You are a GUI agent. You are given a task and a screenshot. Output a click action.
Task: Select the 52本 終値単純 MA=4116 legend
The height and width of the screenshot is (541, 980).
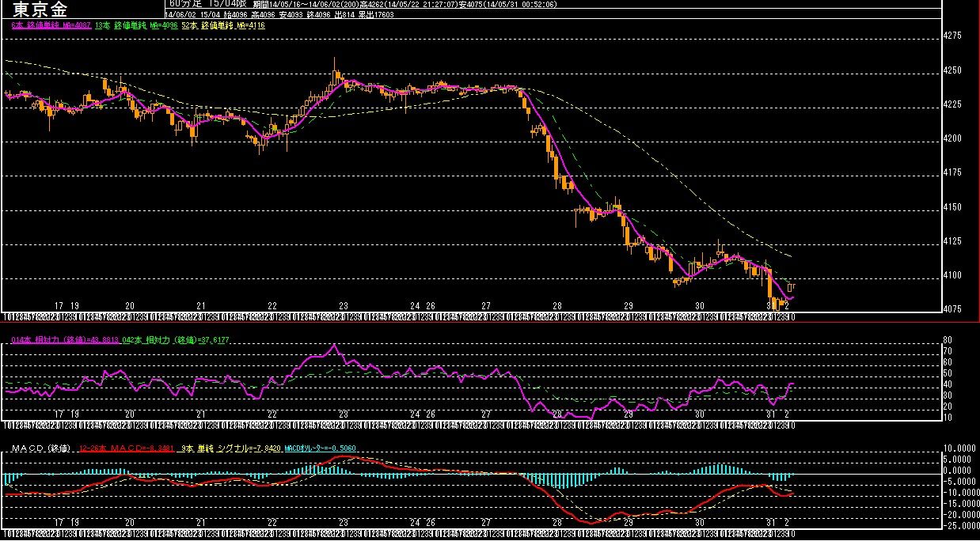[222, 25]
